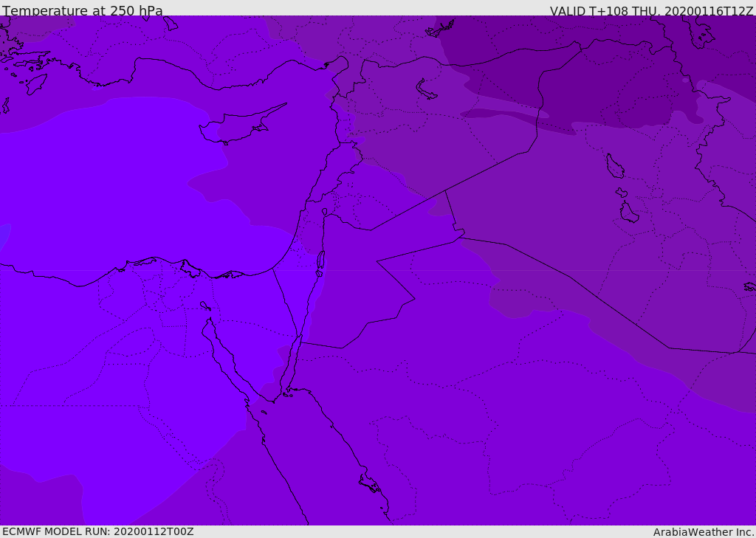
Task: Click the large lake outline in central Iraq
Action: coord(615,166)
